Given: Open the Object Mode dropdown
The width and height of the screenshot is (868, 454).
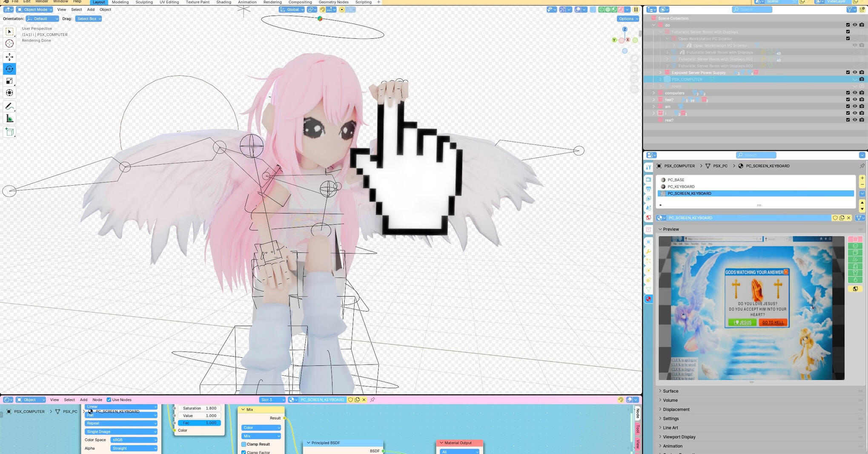Looking at the screenshot, I should 35,9.
